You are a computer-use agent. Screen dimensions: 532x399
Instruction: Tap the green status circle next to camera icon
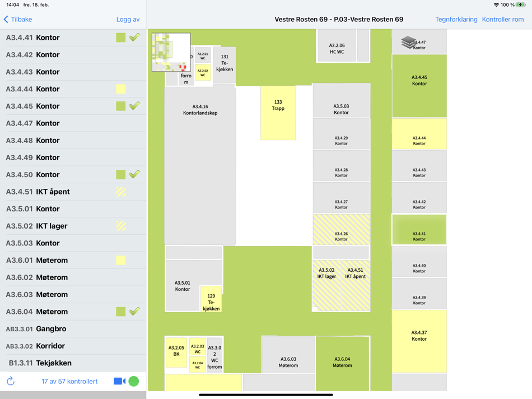click(133, 381)
